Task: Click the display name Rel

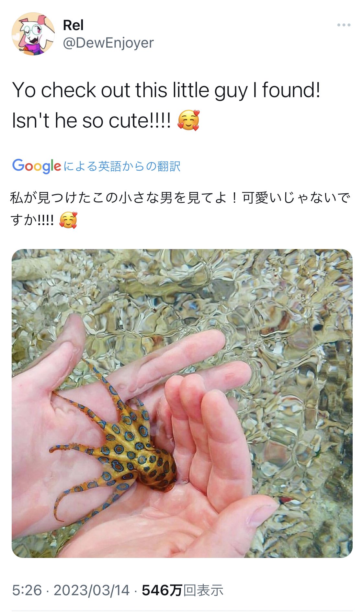Action: pos(73,25)
